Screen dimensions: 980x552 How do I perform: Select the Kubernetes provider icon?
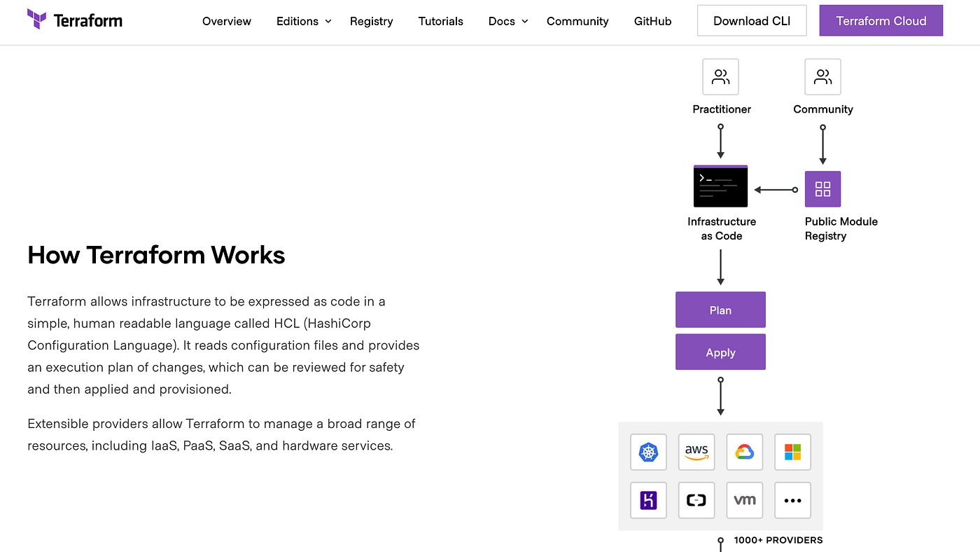(x=648, y=452)
